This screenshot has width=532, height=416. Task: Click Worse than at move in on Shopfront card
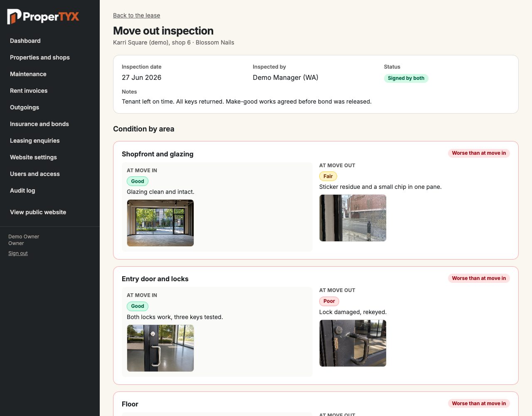point(479,153)
